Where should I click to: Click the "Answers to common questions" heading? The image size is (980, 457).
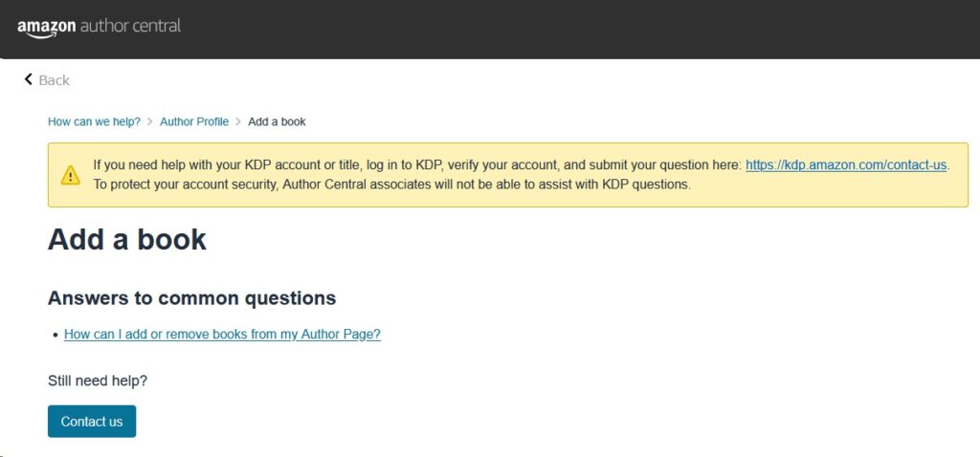point(191,298)
